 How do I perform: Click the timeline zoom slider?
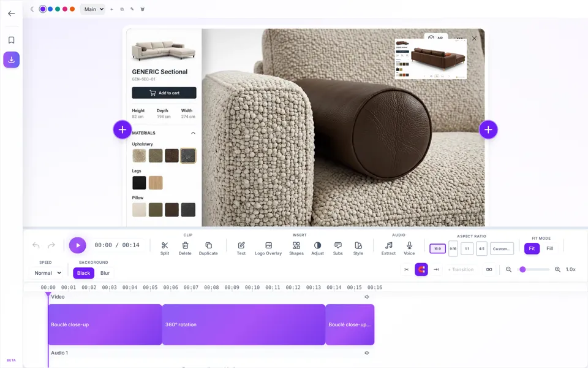(x=533, y=269)
